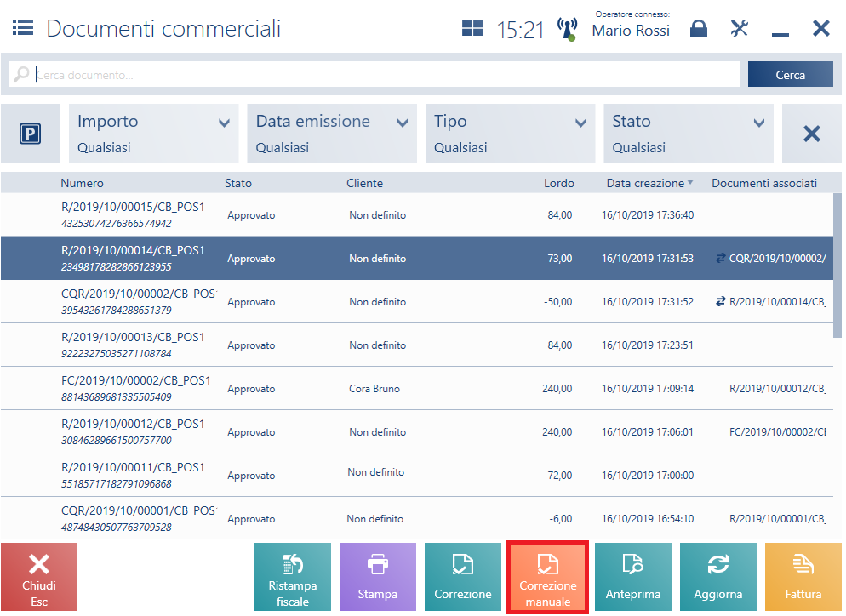Viewport: 846px width, 616px height.
Task: Open the Tipo filter dropdown
Action: point(510,134)
